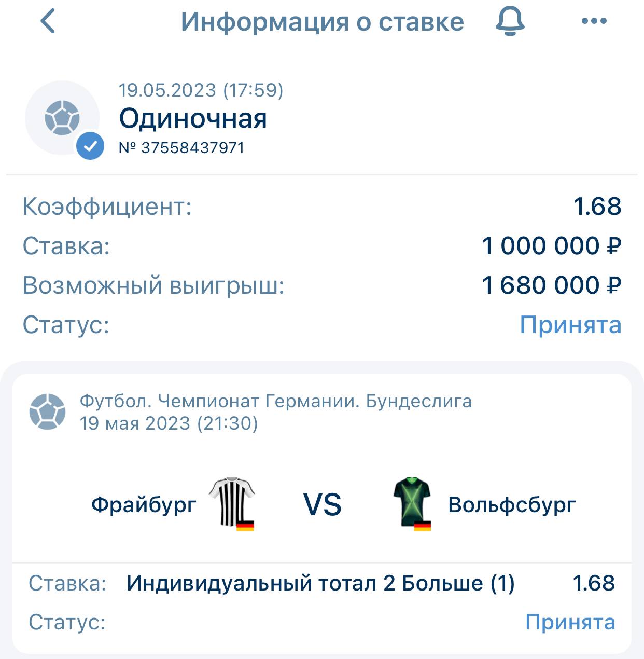Tap the back arrow icon
This screenshot has width=644, height=659.
click(x=48, y=22)
